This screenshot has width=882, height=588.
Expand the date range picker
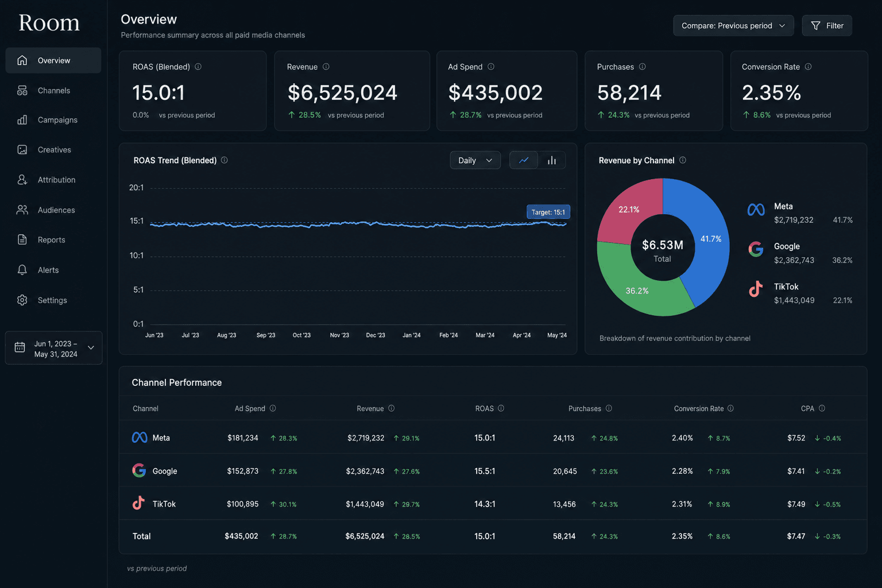54,348
